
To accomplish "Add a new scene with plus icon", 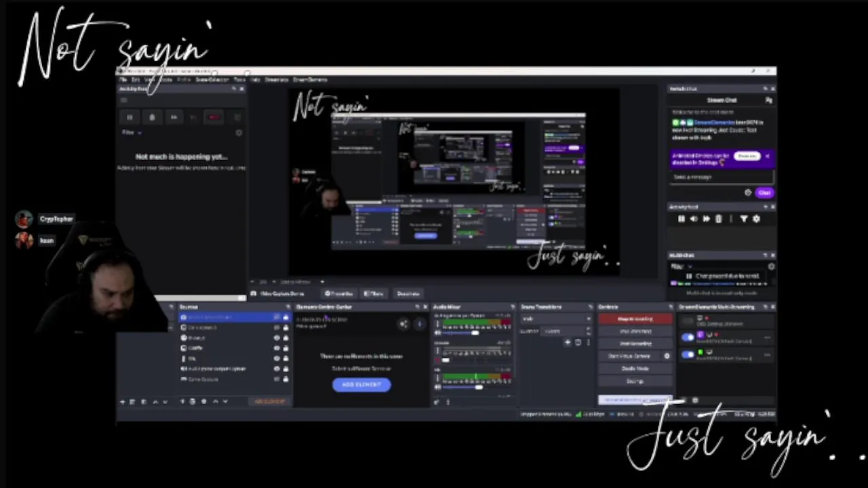I will 123,402.
